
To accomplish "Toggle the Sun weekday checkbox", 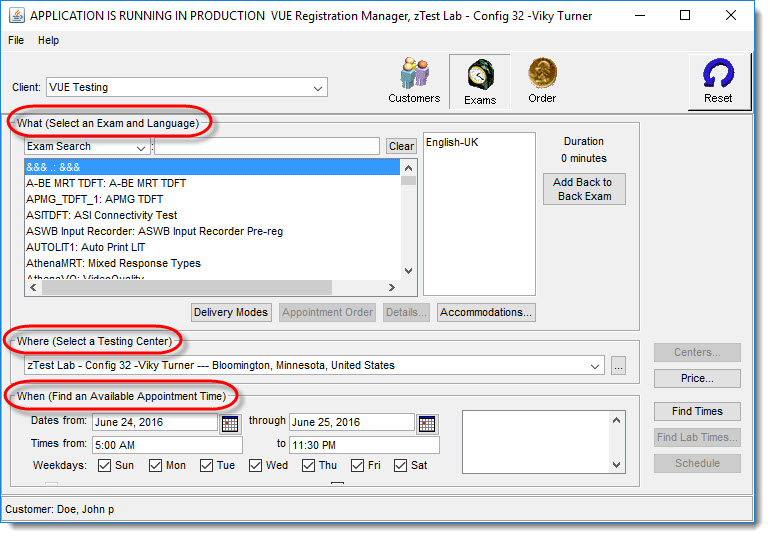I will [104, 465].
